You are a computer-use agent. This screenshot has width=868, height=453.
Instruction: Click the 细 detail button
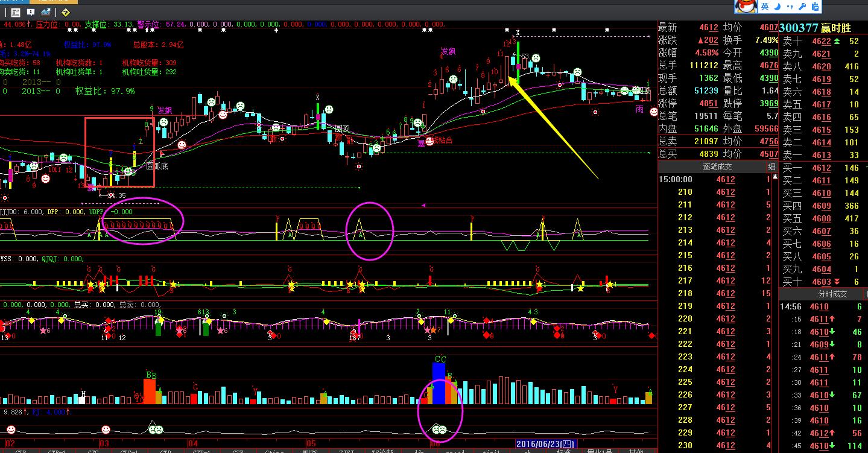click(772, 166)
